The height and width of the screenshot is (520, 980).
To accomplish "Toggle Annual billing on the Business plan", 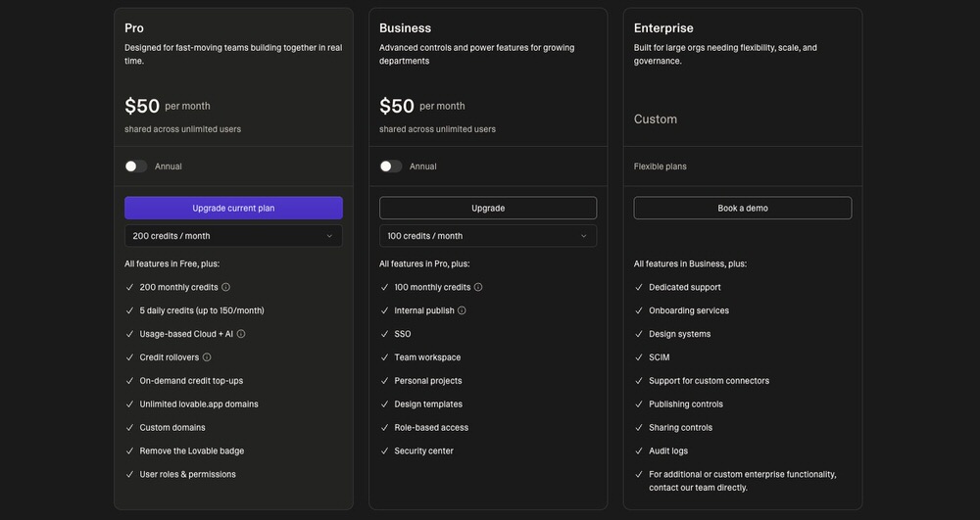I will tap(391, 166).
